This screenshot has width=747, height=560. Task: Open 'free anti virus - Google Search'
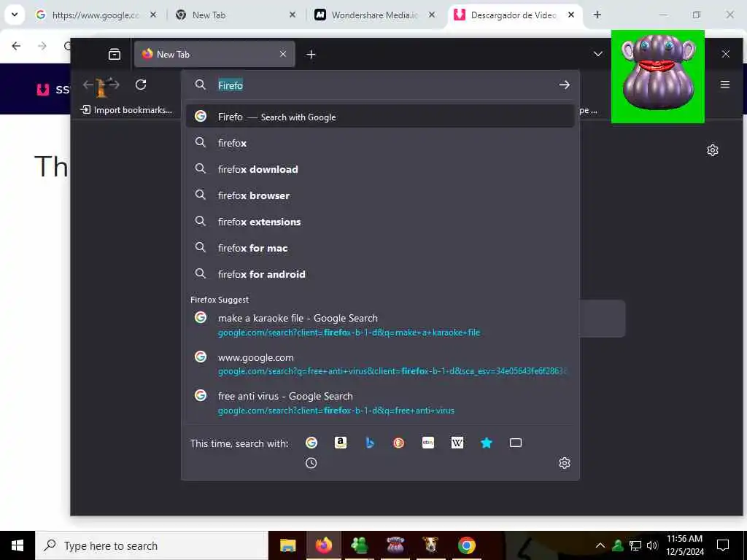(380, 402)
